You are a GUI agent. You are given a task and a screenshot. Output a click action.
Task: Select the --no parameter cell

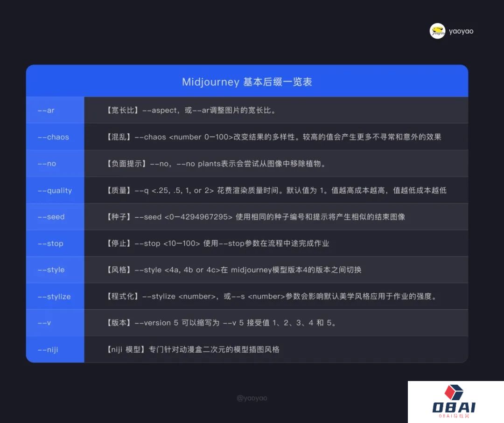coord(55,164)
